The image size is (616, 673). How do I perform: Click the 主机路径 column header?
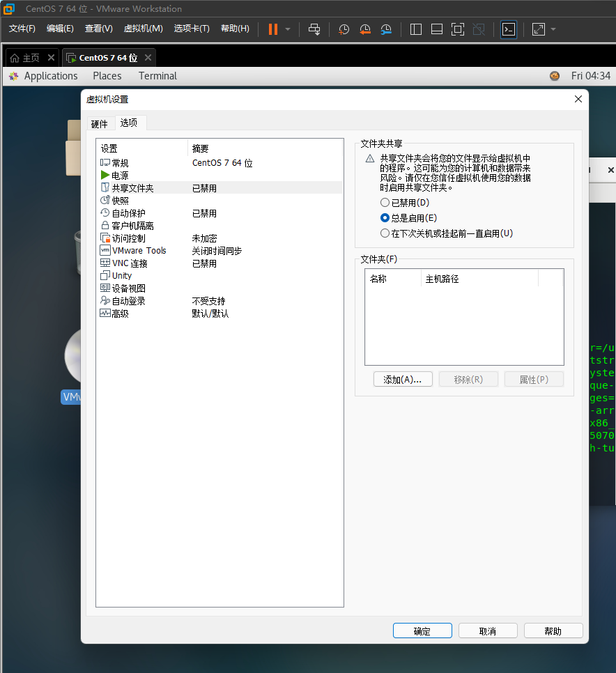(479, 279)
